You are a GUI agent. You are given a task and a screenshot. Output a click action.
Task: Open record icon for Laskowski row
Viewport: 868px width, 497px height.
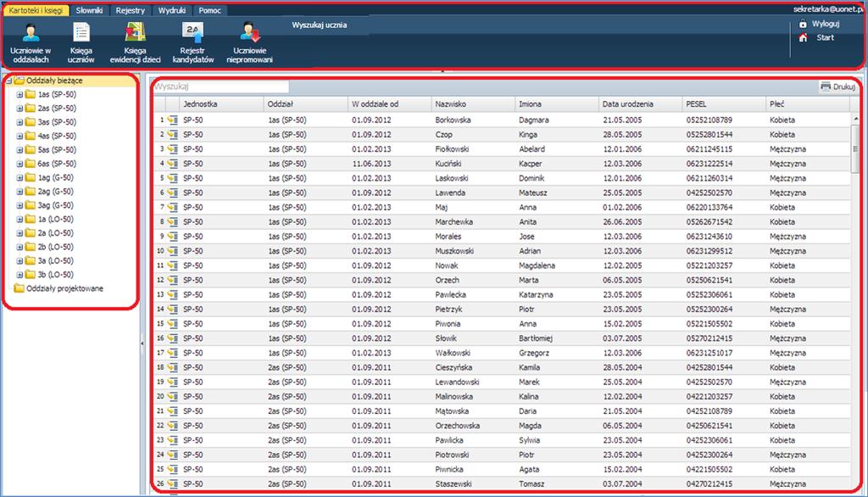tap(173, 178)
